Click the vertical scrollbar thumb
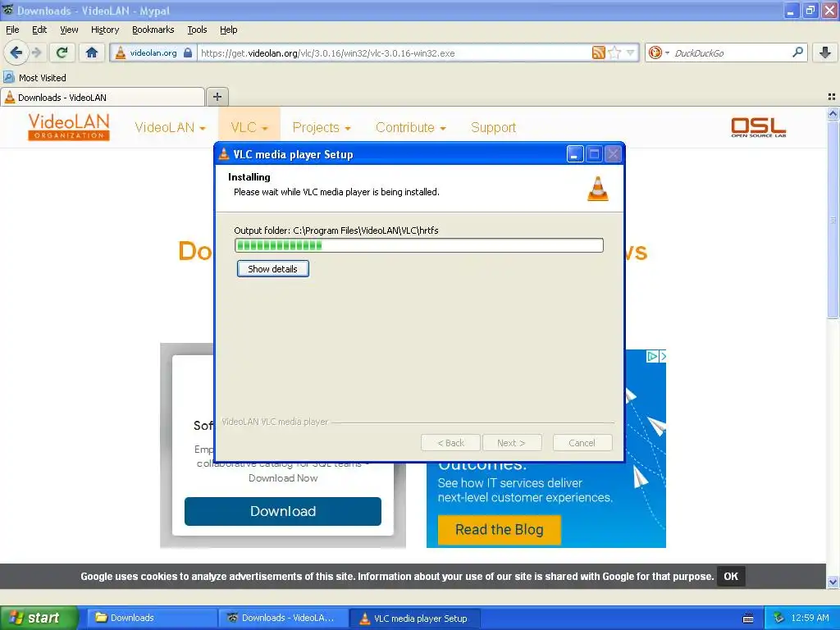The width and height of the screenshot is (840, 630). click(833, 220)
